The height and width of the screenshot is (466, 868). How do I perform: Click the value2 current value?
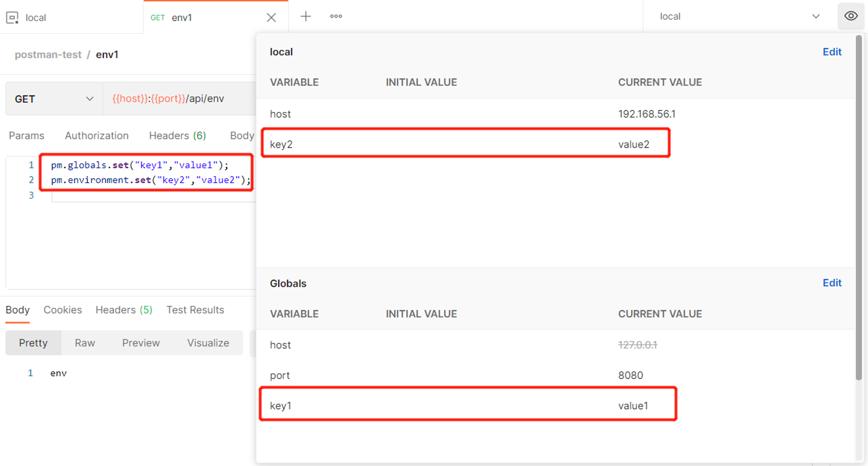pos(634,145)
